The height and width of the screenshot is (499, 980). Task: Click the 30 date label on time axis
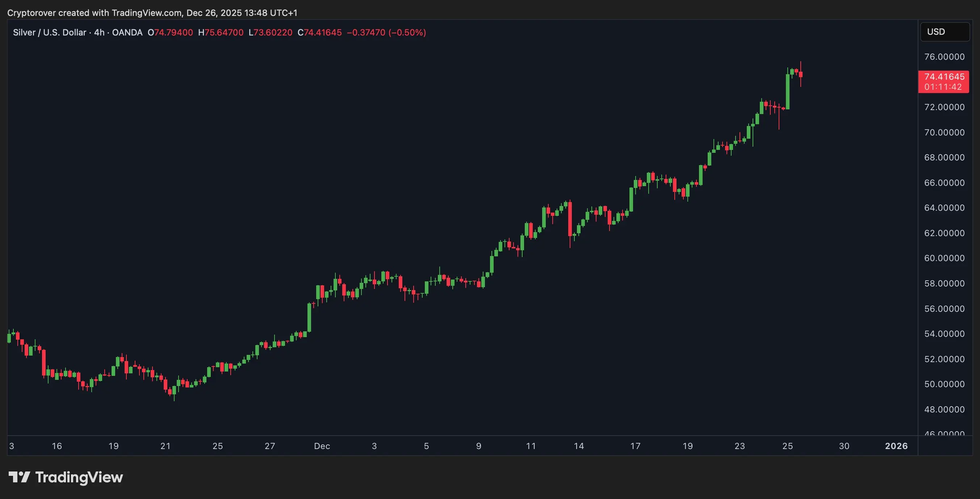844,446
